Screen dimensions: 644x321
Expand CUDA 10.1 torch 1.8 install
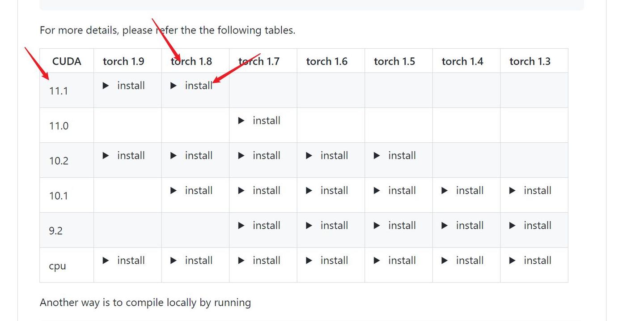click(192, 190)
